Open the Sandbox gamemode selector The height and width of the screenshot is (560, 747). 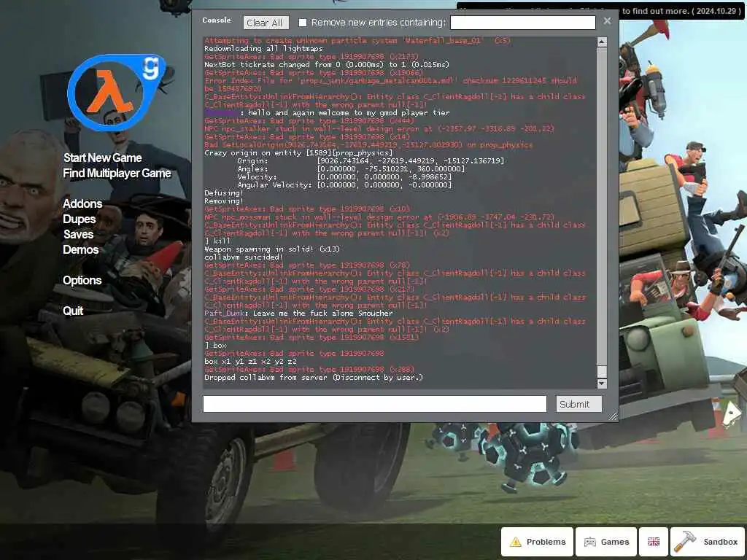pyautogui.click(x=708, y=542)
